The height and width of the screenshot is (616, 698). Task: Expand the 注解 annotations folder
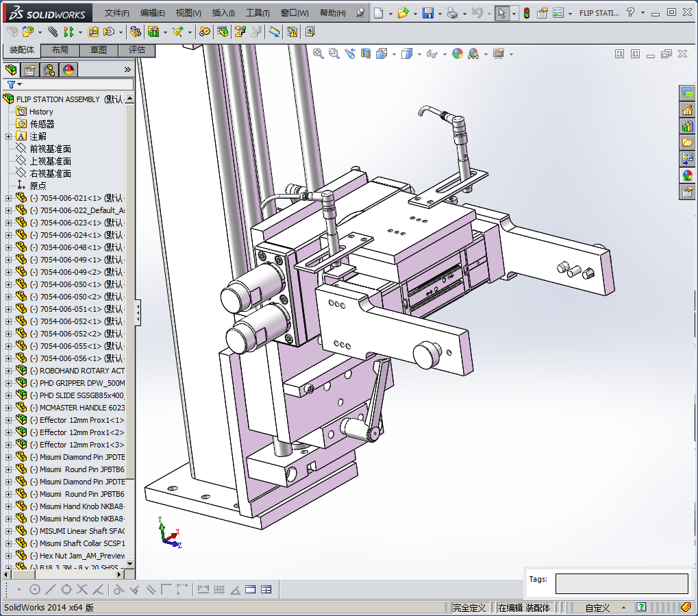click(x=9, y=136)
